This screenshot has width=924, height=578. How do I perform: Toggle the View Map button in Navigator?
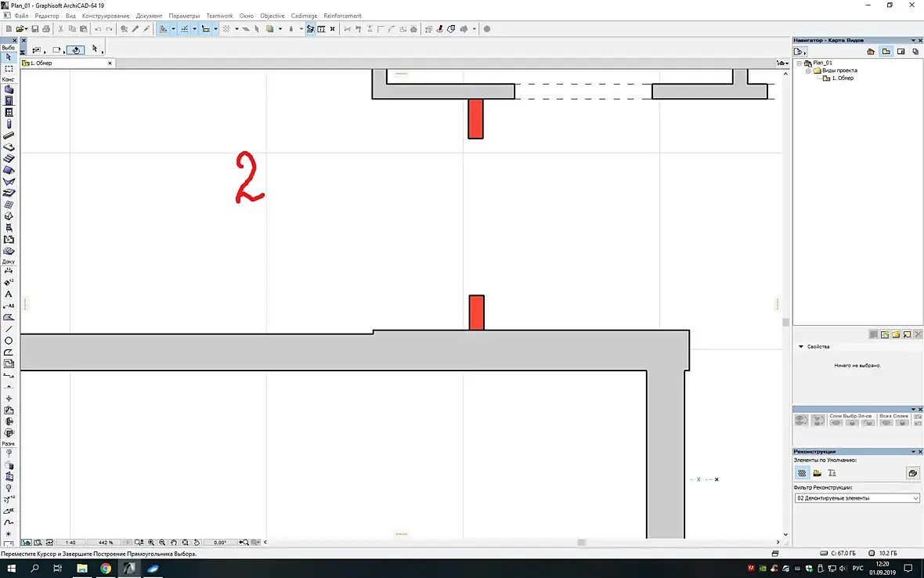point(886,52)
